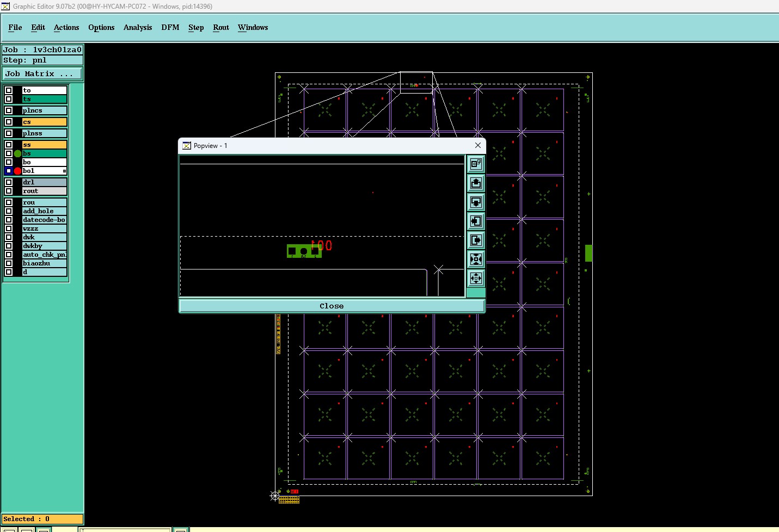Click the Popview zoom-out arrows icon
779x532 pixels.
coord(476,278)
